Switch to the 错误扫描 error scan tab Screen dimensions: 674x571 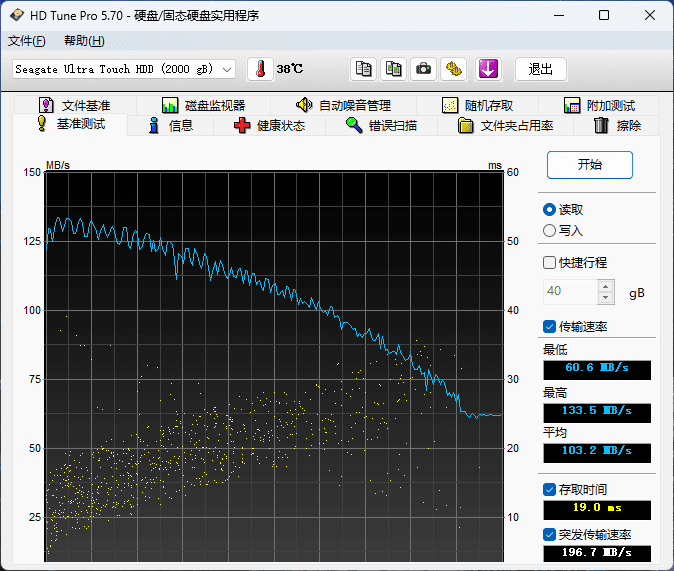click(x=380, y=125)
